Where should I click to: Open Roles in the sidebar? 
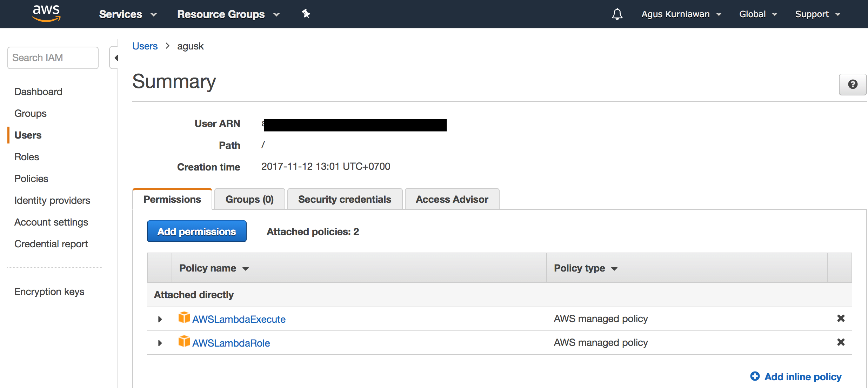pyautogui.click(x=27, y=157)
